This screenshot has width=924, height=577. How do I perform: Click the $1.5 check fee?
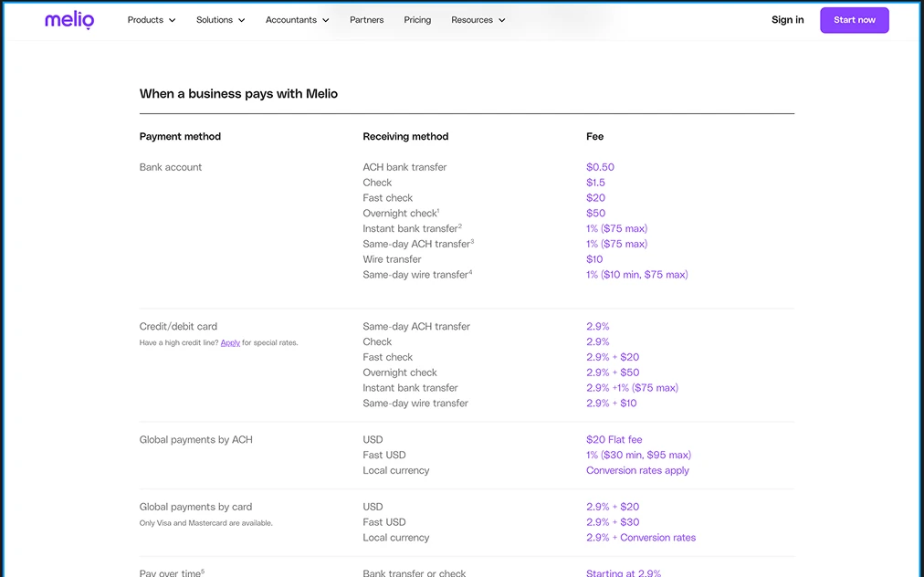click(x=596, y=182)
